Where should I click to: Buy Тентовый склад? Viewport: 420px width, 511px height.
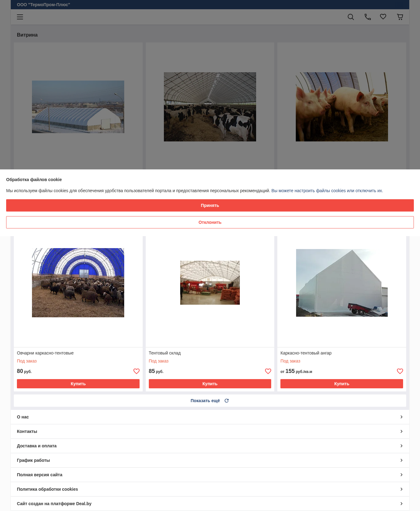(210, 384)
